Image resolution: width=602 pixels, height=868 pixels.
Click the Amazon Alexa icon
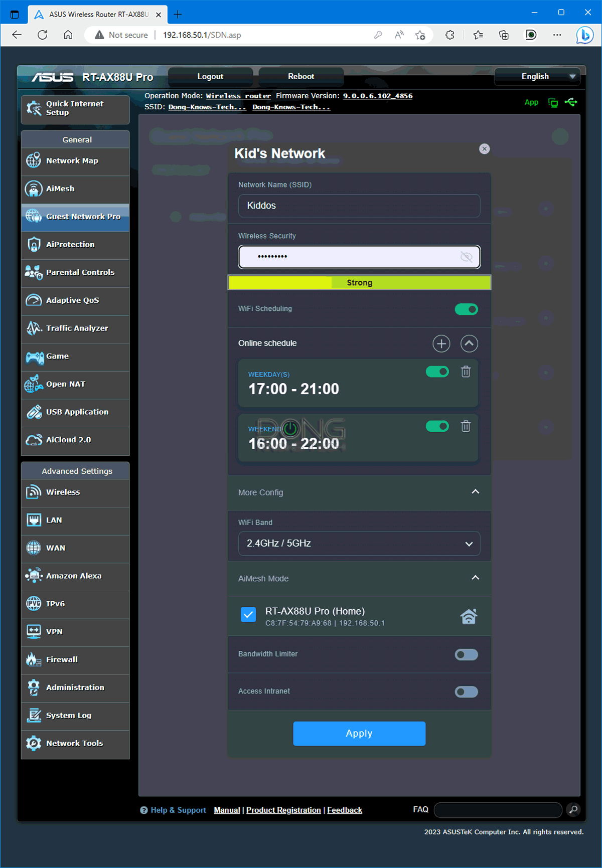(x=34, y=576)
